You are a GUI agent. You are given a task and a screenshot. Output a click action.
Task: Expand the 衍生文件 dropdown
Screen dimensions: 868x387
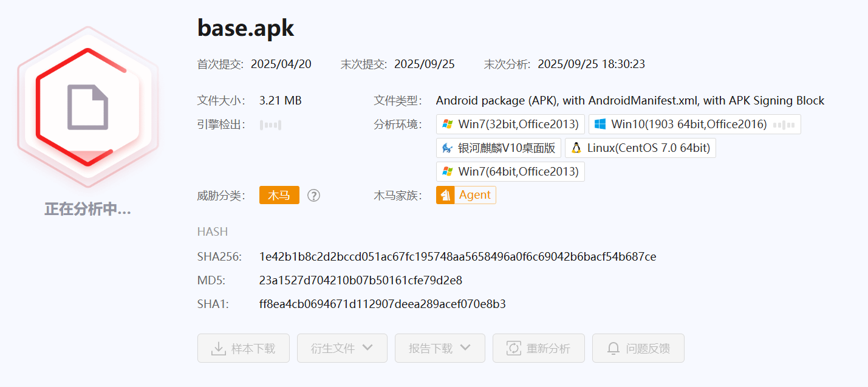(x=341, y=348)
